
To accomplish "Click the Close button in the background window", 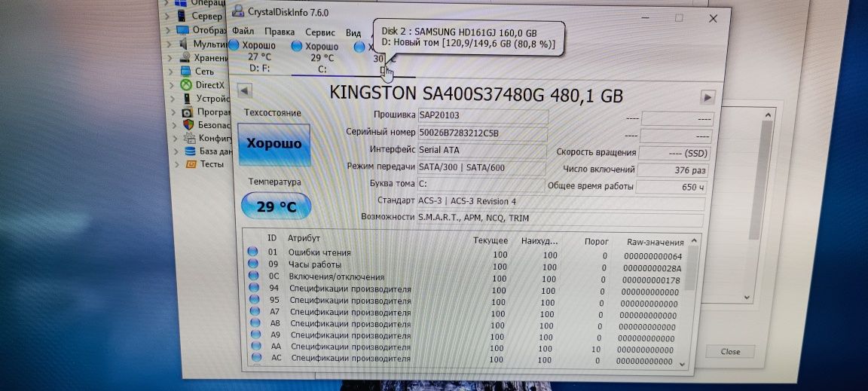I will point(730,352).
